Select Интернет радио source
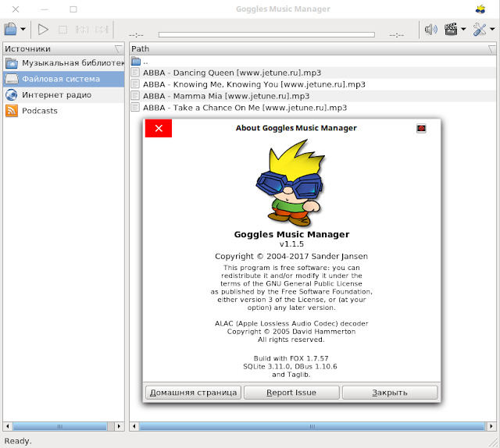Viewport: 500px width, 448px height. tap(63, 95)
